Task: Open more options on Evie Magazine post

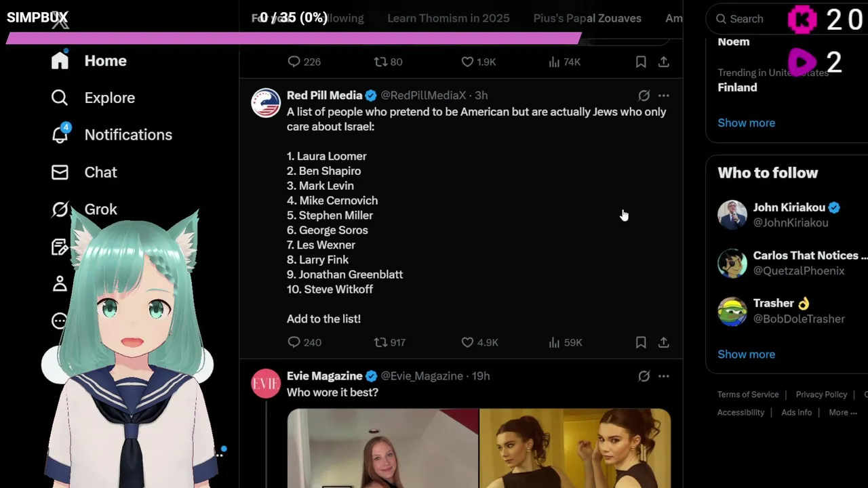Action: 664,376
